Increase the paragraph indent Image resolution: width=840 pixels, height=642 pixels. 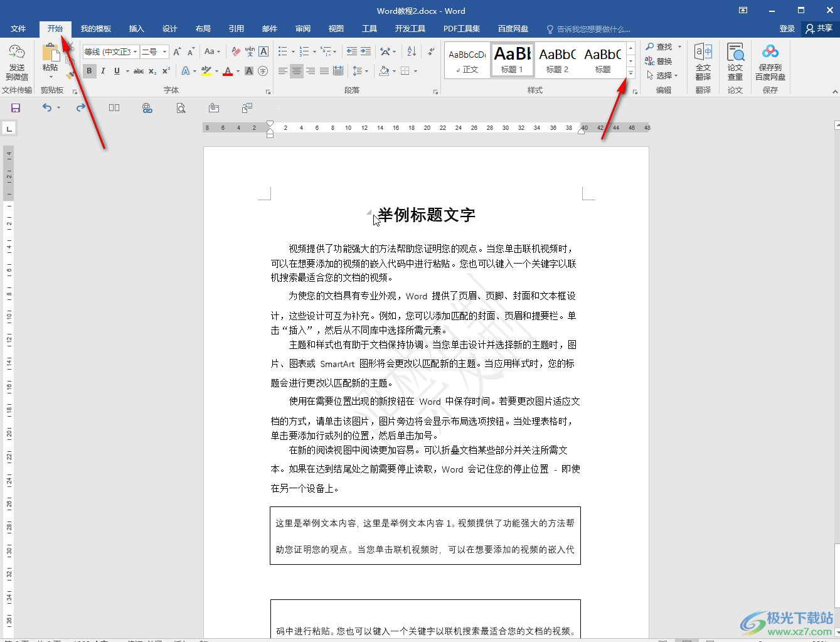[x=366, y=51]
